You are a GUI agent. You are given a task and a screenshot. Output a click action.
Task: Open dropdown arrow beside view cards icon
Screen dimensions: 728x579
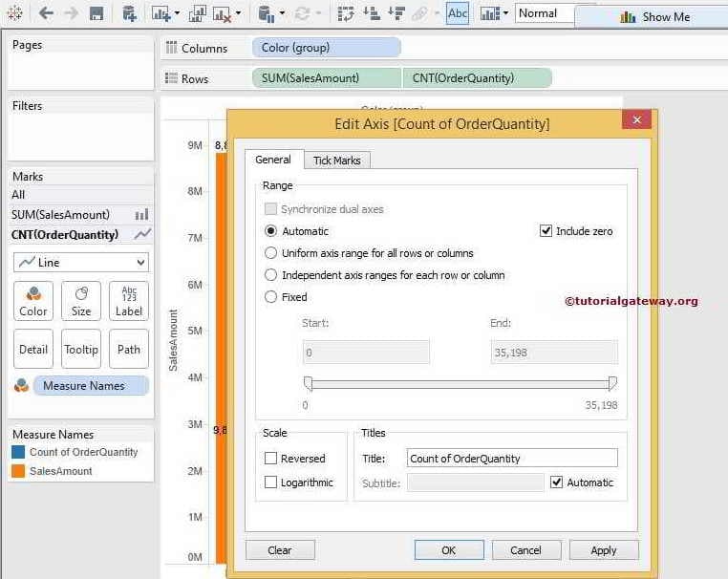505,13
